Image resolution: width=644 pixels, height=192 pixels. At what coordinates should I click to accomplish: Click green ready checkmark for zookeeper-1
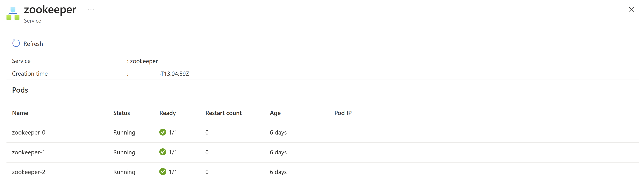click(x=163, y=152)
